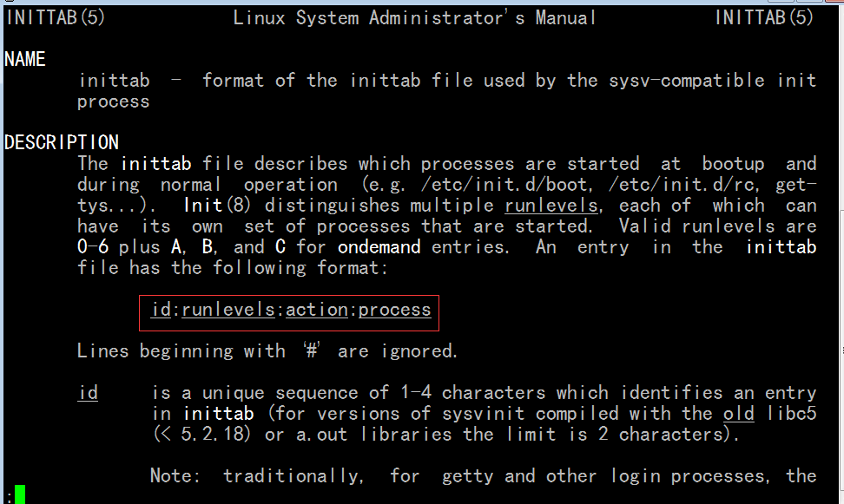Click the INITTAB(5) header at top right
The image size is (844, 504).
(765, 17)
